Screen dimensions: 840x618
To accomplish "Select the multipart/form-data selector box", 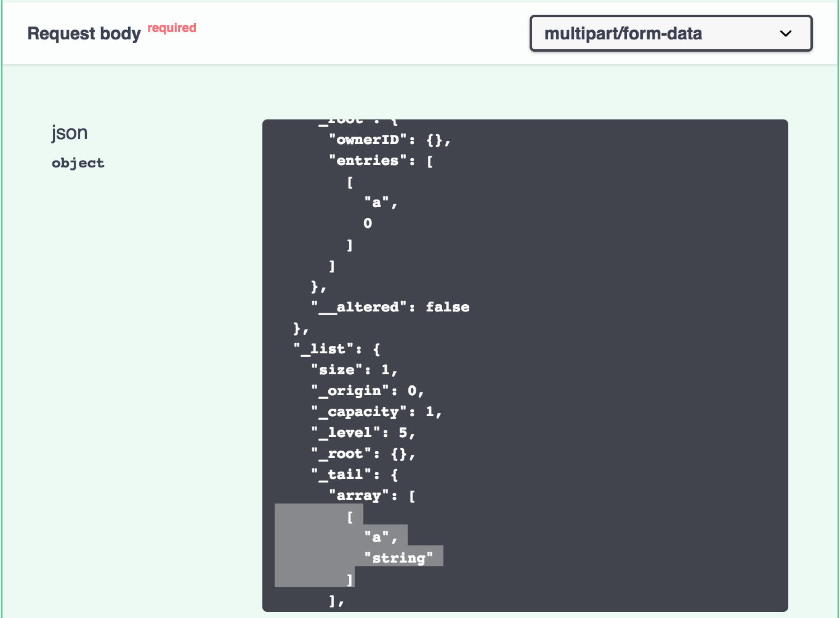I will (x=622, y=34).
